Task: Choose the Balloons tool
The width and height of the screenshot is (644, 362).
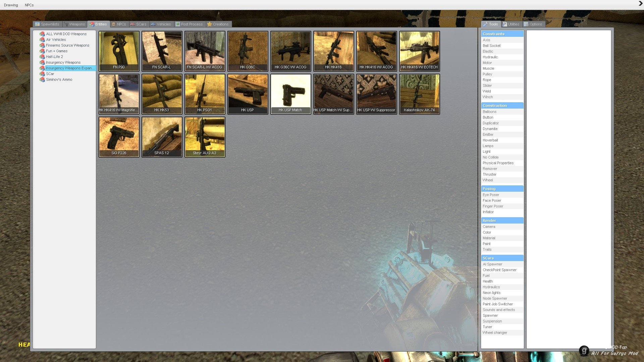Action: coord(502,112)
